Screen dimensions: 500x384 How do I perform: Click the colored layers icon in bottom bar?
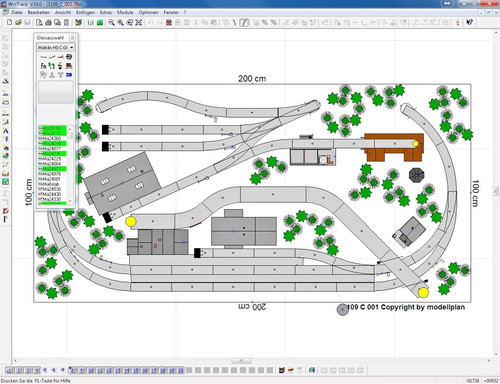coord(282,370)
